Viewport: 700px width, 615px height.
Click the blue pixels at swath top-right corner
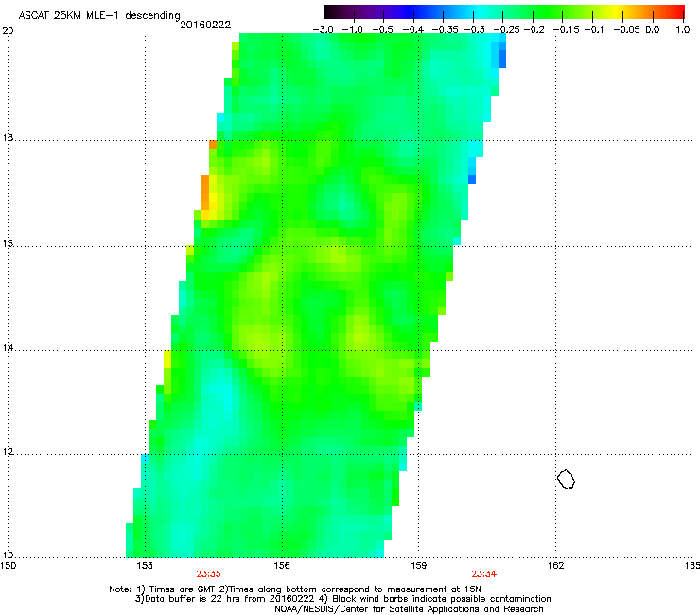(x=501, y=55)
